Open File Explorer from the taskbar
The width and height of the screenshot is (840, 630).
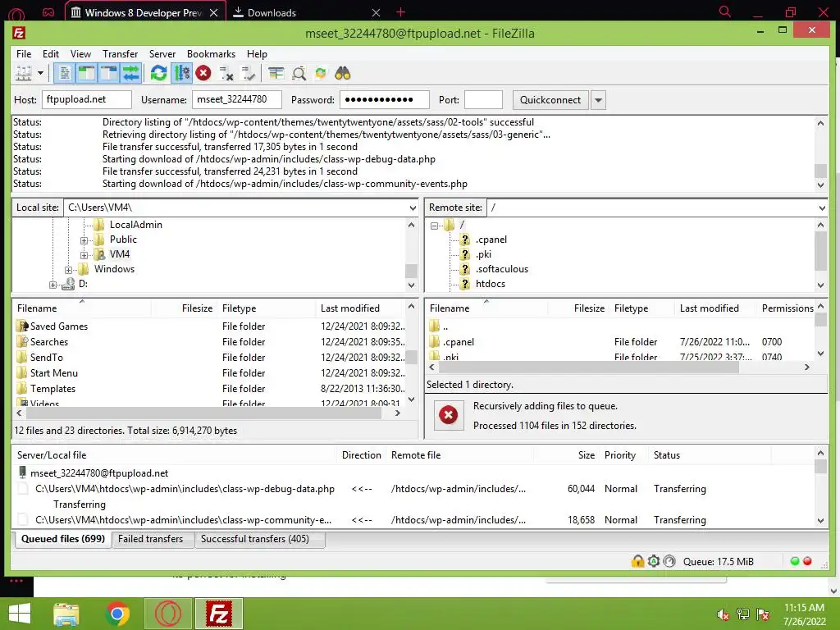click(x=66, y=614)
